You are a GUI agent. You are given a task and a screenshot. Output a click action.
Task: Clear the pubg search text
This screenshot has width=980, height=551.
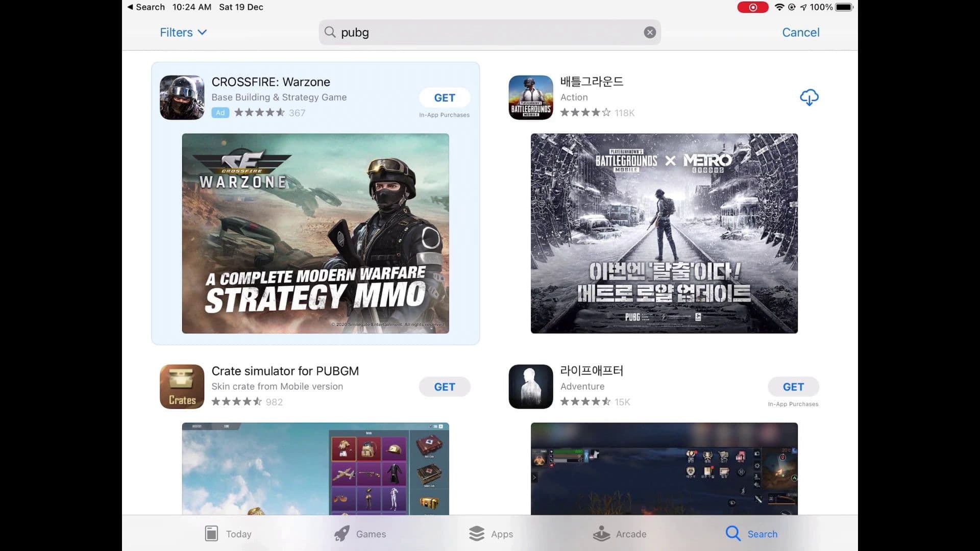(649, 32)
